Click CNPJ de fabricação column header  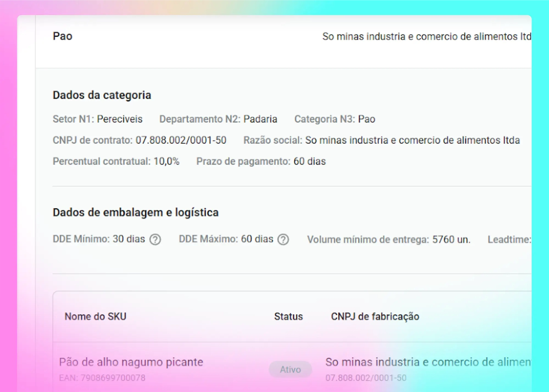[375, 317]
